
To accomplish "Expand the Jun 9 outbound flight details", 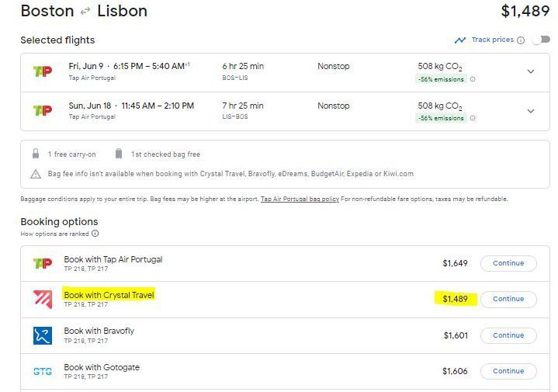I will coord(531,71).
